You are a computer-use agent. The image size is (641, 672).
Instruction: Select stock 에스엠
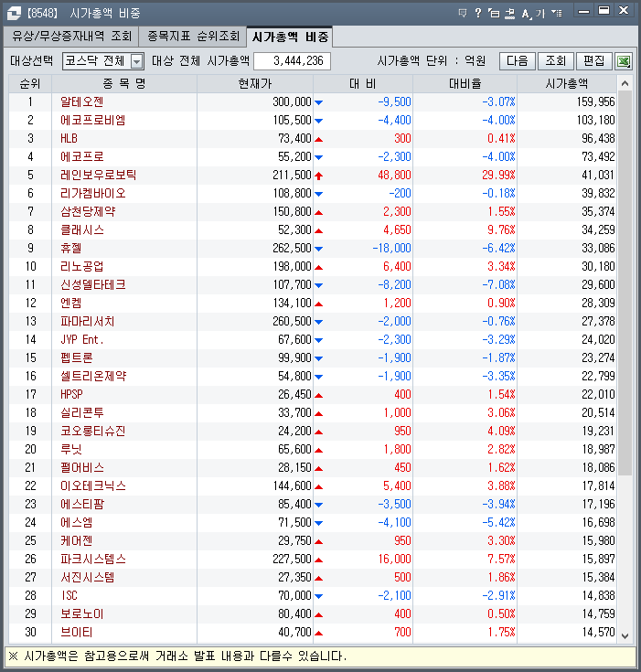(x=76, y=522)
